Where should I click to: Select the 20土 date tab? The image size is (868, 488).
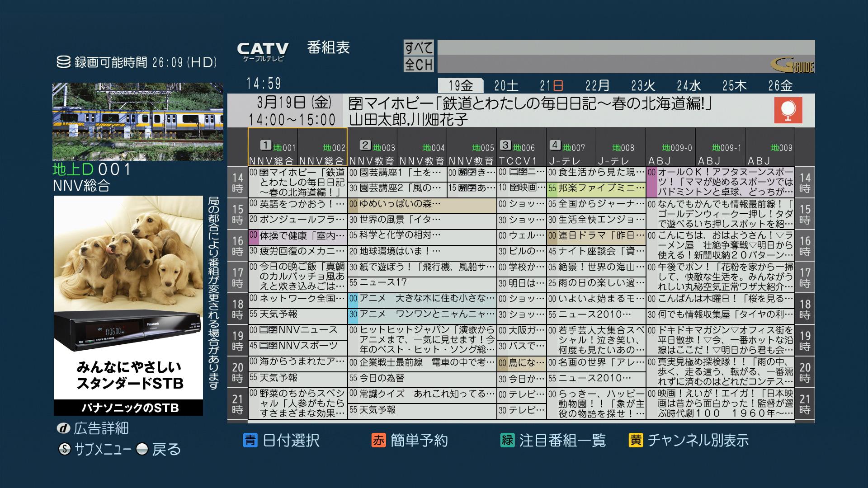pos(506,85)
